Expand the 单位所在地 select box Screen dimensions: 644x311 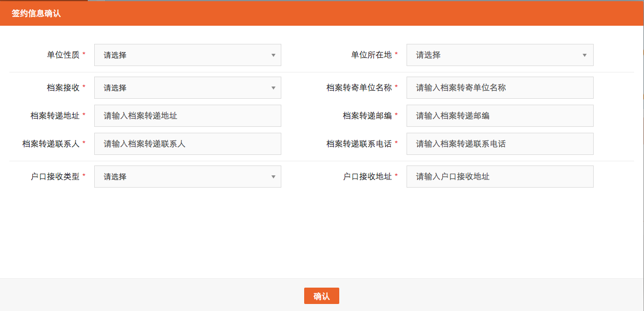[x=500, y=55]
